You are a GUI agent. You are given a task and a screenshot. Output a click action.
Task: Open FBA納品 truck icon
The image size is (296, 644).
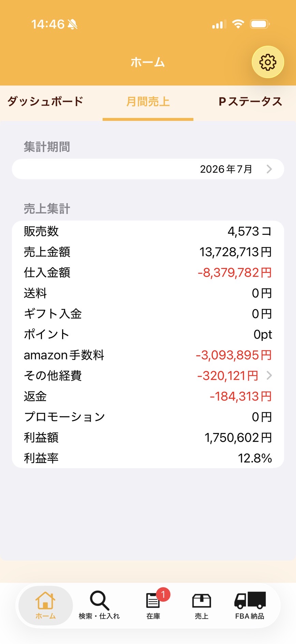tap(250, 600)
